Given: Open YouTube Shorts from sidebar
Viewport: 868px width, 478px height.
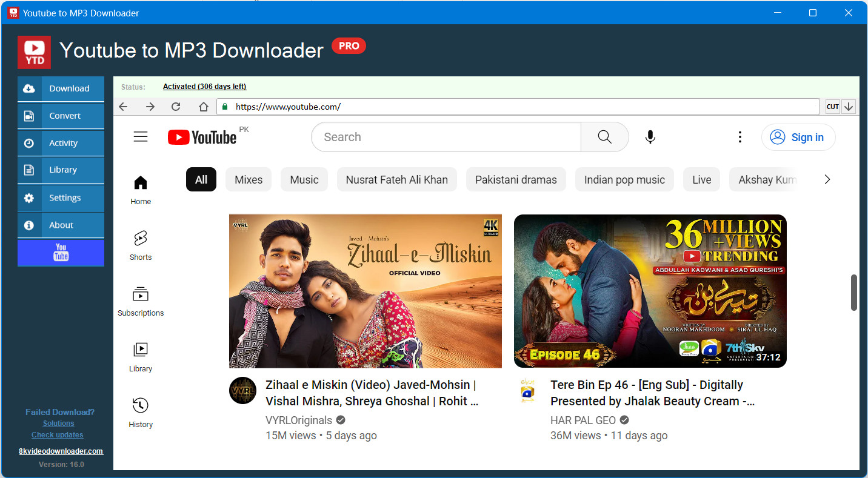Looking at the screenshot, I should [141, 245].
